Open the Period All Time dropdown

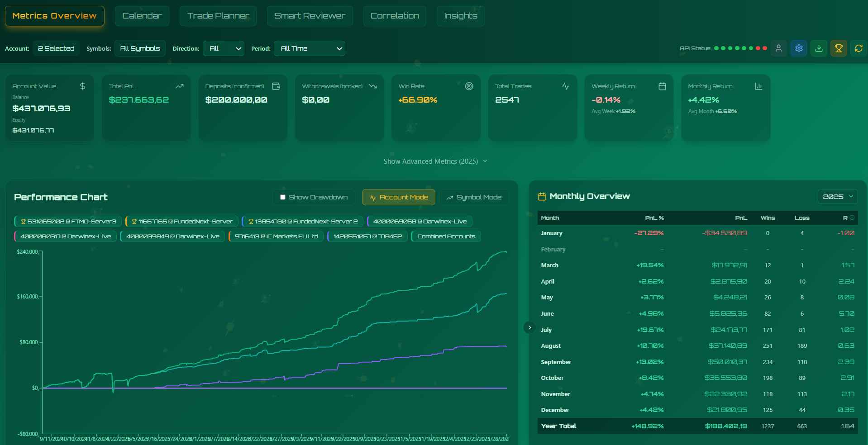click(x=310, y=48)
